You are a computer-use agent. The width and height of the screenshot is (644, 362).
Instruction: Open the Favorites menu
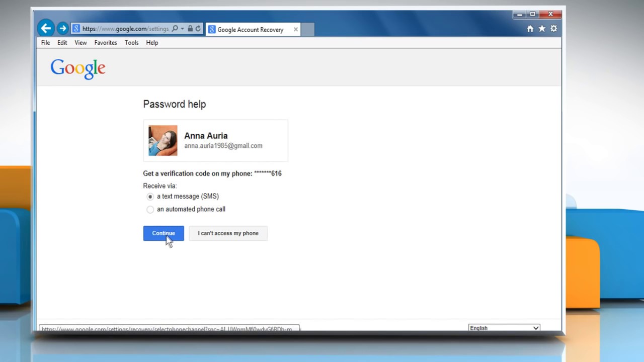pos(106,43)
